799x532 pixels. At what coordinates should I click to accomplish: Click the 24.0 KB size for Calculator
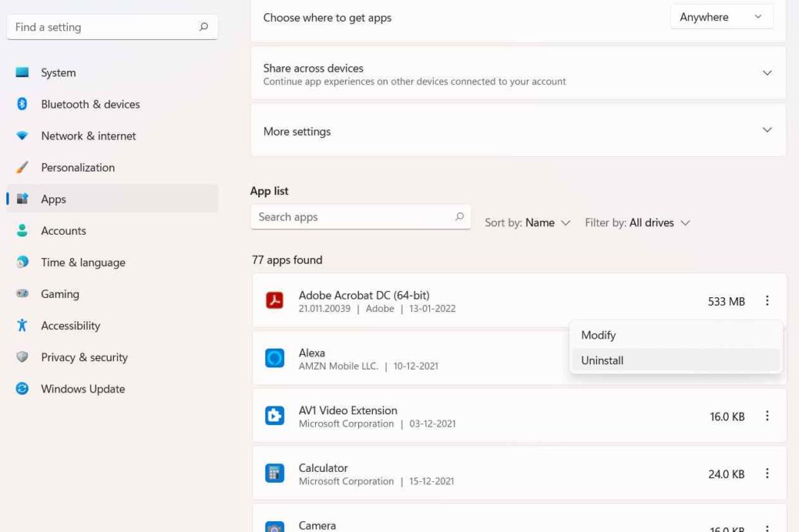pyautogui.click(x=726, y=474)
